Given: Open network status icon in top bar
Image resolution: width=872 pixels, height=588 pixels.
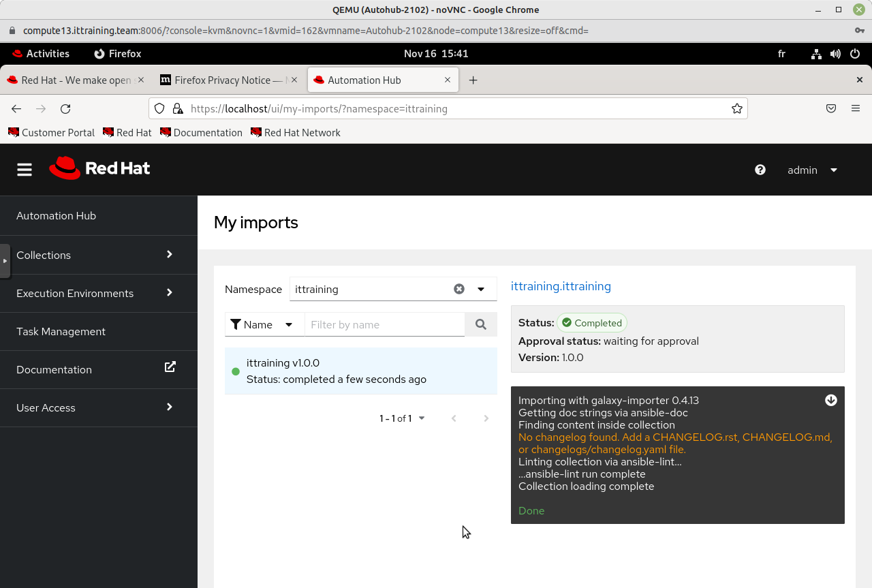Looking at the screenshot, I should (816, 54).
